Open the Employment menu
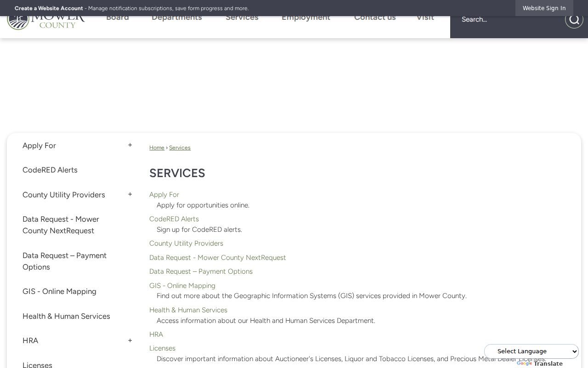Viewport: 588px width, 368px height. pyautogui.click(x=306, y=18)
